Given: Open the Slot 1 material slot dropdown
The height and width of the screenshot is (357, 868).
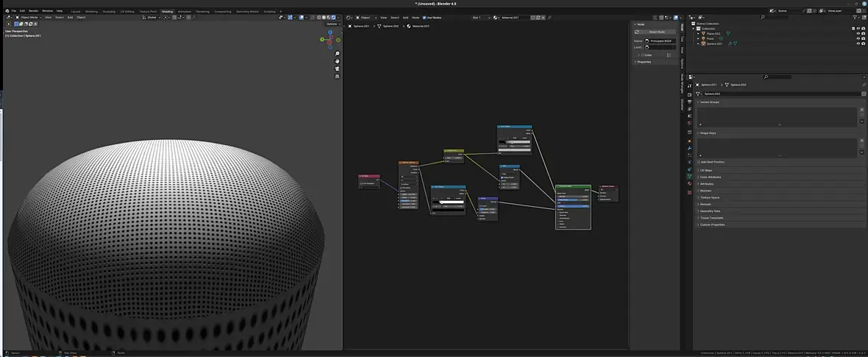Looking at the screenshot, I should click(481, 17).
